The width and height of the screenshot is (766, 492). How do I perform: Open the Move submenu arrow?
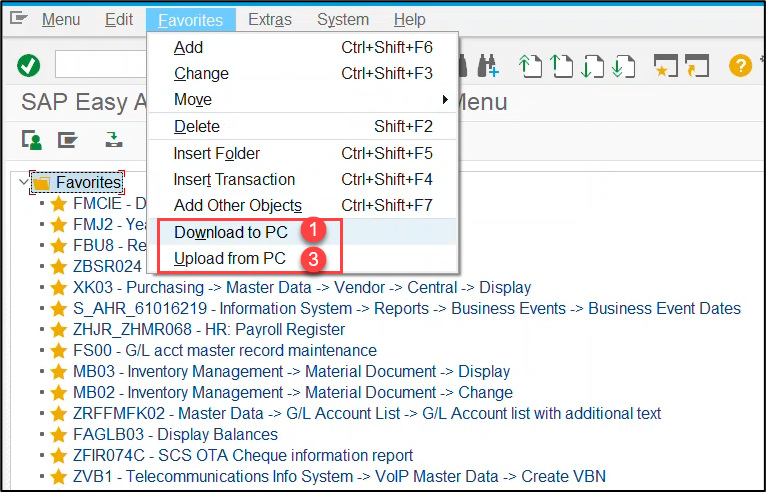tap(445, 100)
